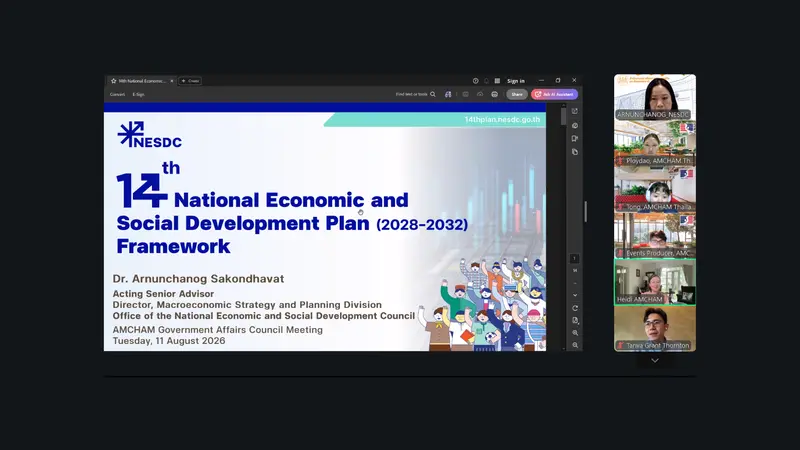Select Tanva Grant Thornton video tile
The height and width of the screenshot is (450, 800).
[655, 329]
